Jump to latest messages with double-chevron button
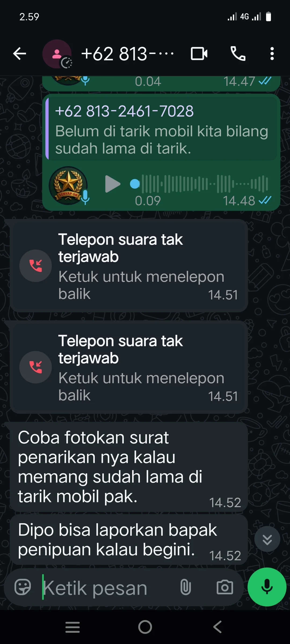Image resolution: width=290 pixels, height=644 pixels. pos(267,539)
